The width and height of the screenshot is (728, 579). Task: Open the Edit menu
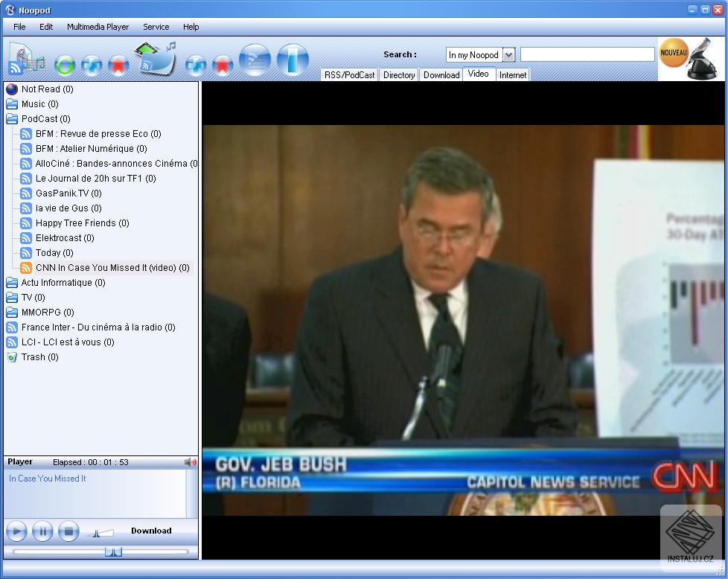[x=46, y=27]
